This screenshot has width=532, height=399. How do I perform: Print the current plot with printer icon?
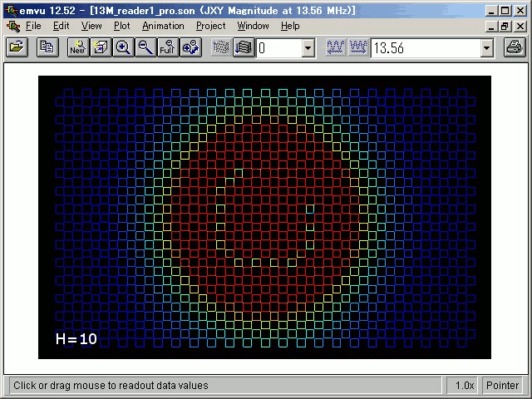click(x=515, y=47)
